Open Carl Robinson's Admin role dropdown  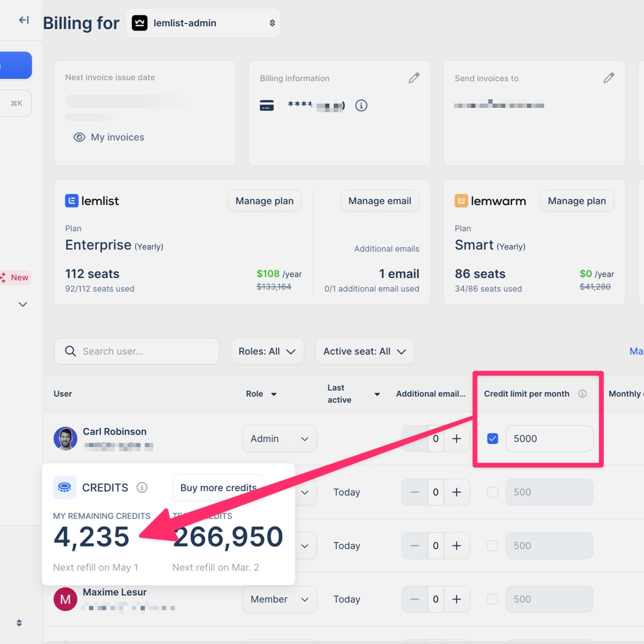279,438
